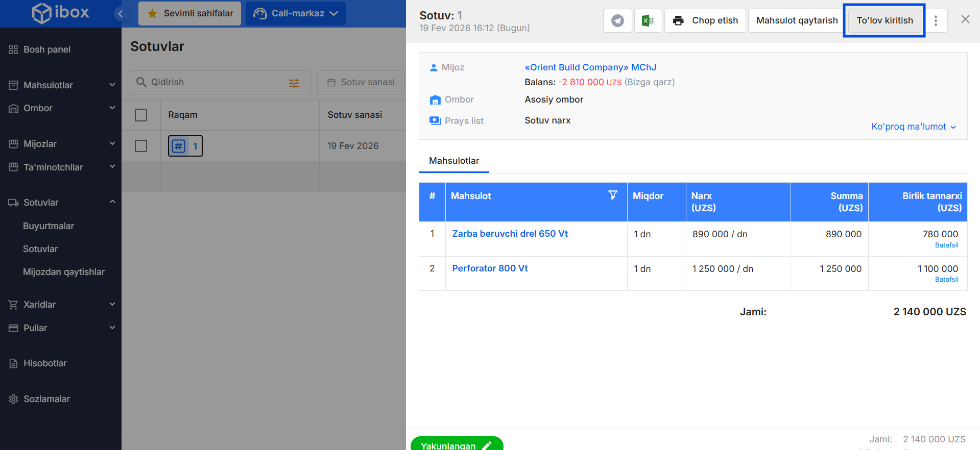Screen dimensions: 980x450
Task: Open the Zarba beruvchi drel 650 Vt link
Action: coord(510,234)
